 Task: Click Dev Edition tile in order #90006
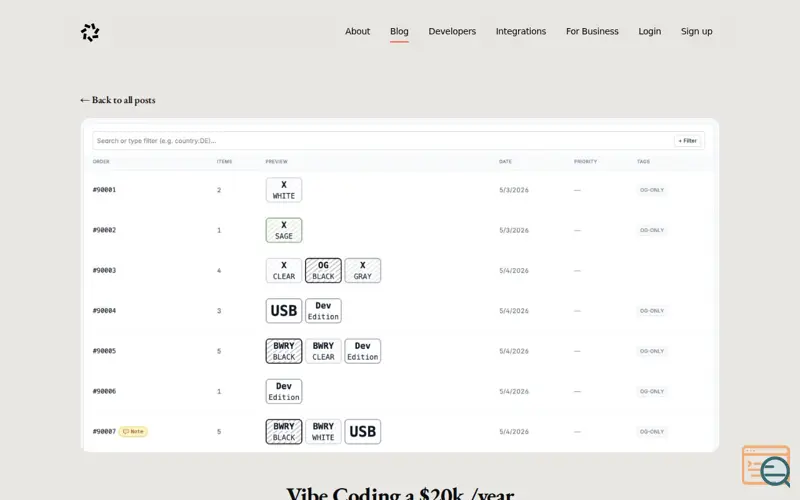[x=284, y=391]
